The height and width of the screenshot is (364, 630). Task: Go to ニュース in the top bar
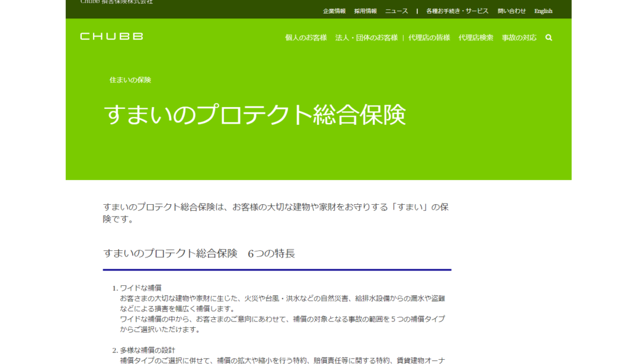click(x=397, y=11)
